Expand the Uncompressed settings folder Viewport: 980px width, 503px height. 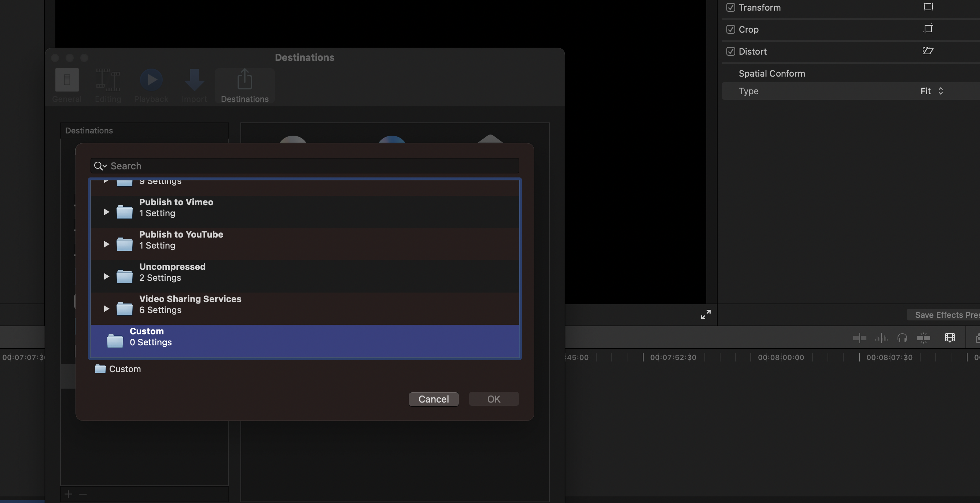pos(107,276)
